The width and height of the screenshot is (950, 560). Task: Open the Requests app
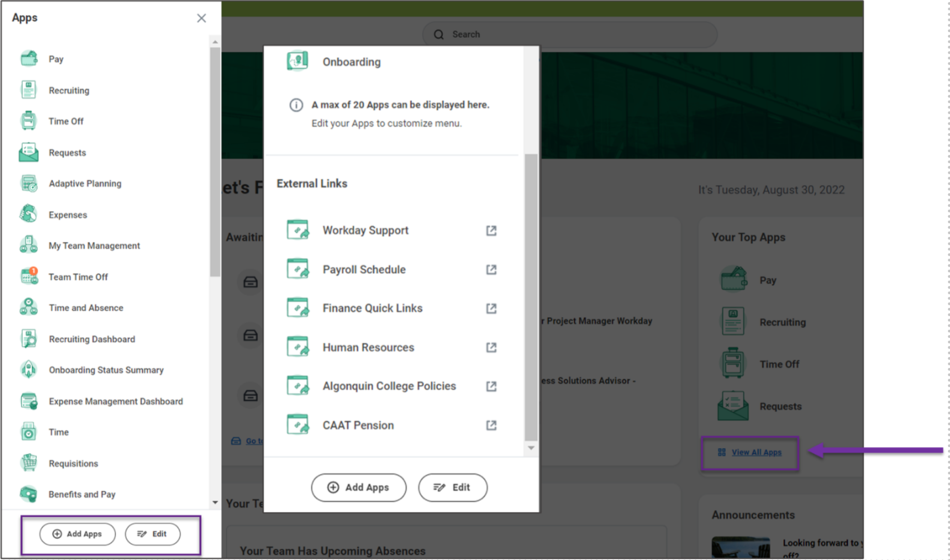(67, 152)
